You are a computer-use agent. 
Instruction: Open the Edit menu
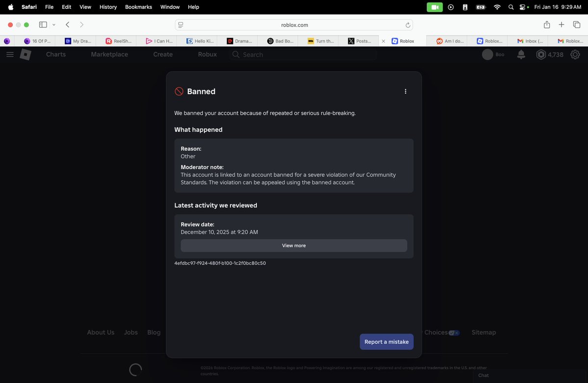(66, 7)
